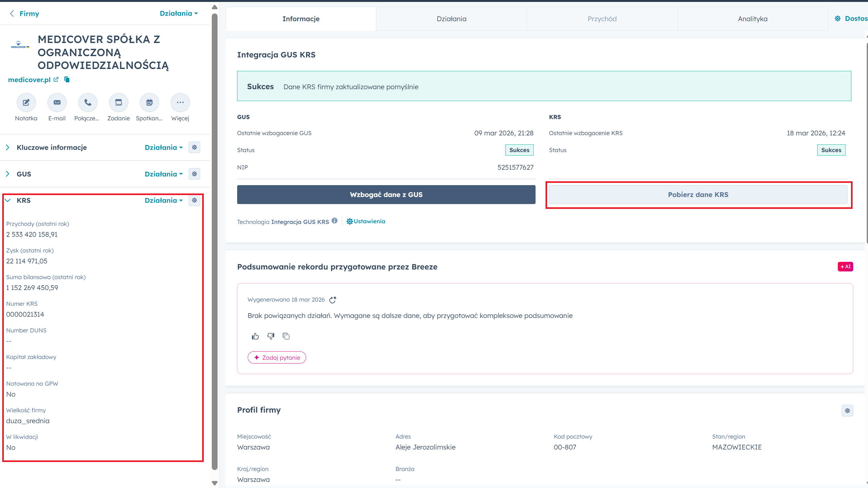Switch to the Działania tab
The width and height of the screenshot is (868, 488).
[x=451, y=19]
